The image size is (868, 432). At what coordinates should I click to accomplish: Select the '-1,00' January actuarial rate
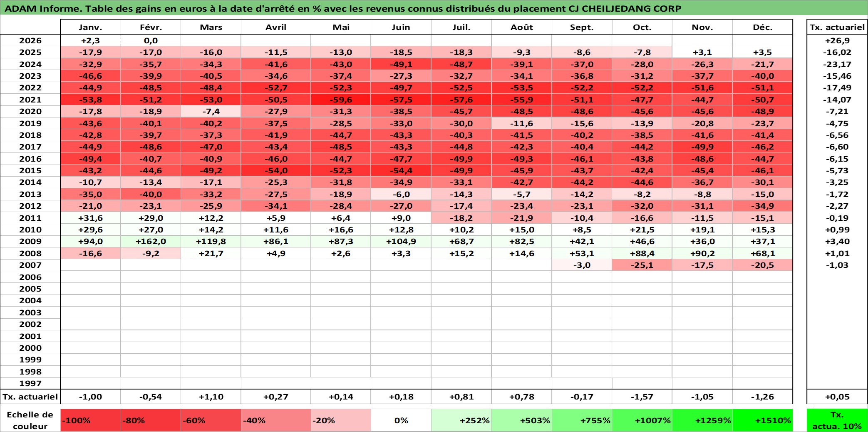[x=91, y=397]
